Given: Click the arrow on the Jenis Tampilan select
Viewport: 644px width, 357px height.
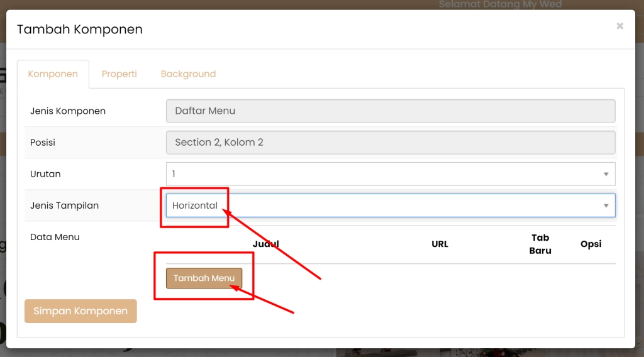Looking at the screenshot, I should pos(606,206).
